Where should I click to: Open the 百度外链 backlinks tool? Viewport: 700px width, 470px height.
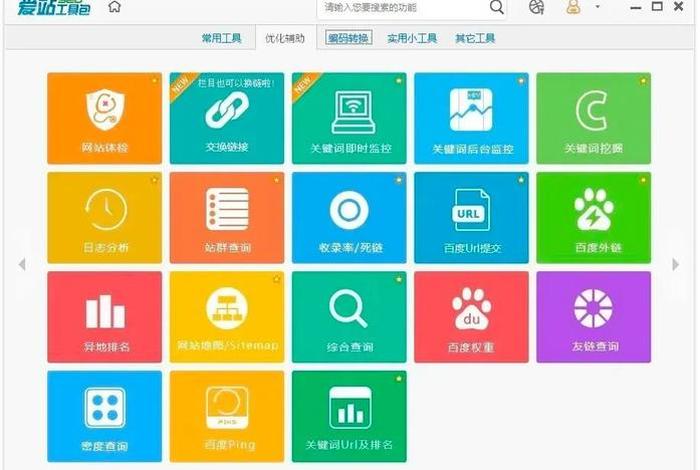[x=594, y=217]
